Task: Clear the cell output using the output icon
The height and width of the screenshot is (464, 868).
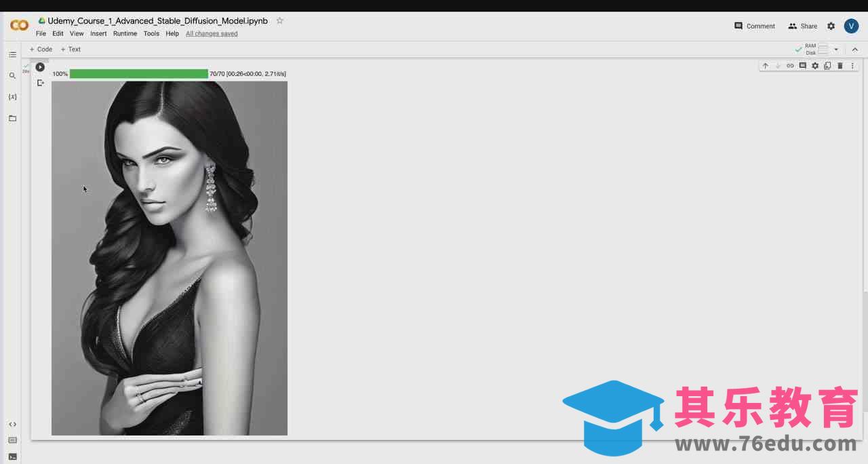Action: point(41,83)
